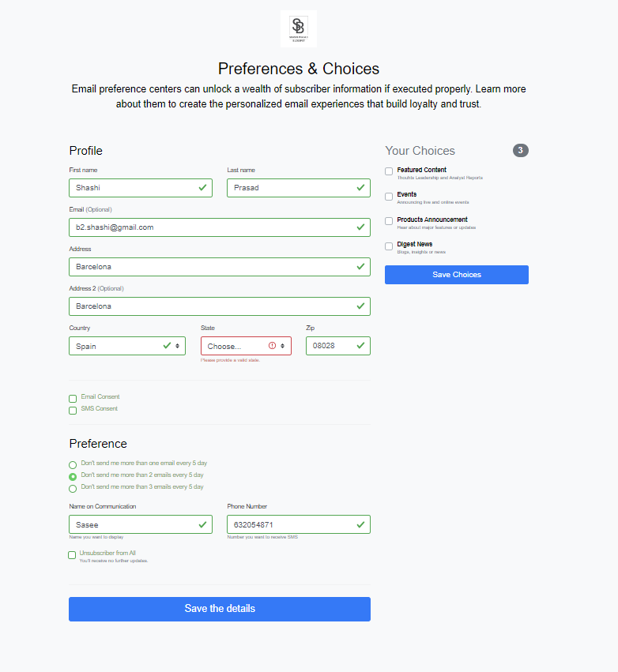The image size is (618, 672).
Task: Toggle the Unsubscriber from All checkbox
Action: tap(72, 555)
